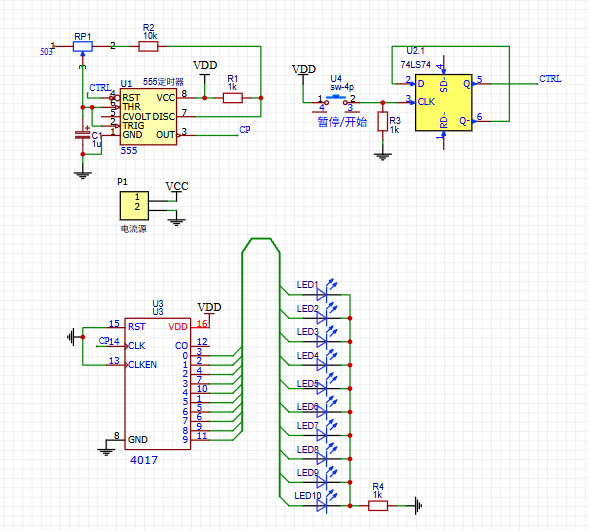Click the THR pin name on 555
The height and width of the screenshot is (530, 589).
click(x=131, y=107)
